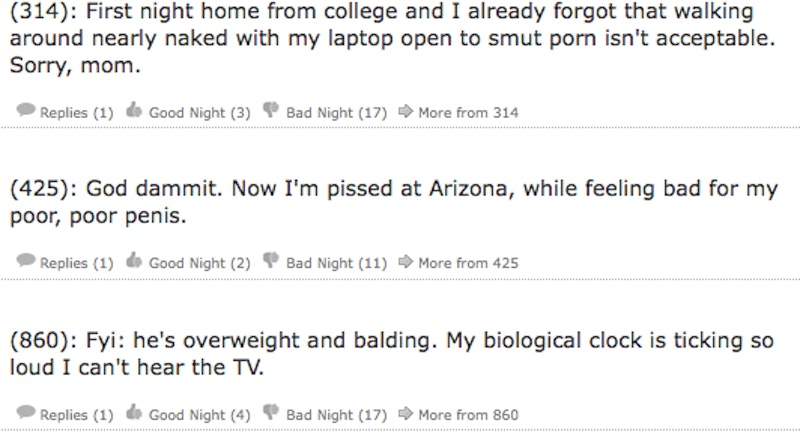The height and width of the screenshot is (435, 800).
Task: Click thumbs-up icon under the 425 post
Action: click(135, 263)
